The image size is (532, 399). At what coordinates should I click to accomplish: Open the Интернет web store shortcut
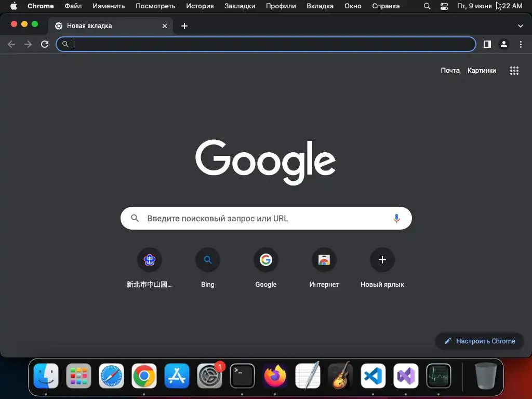(324, 268)
